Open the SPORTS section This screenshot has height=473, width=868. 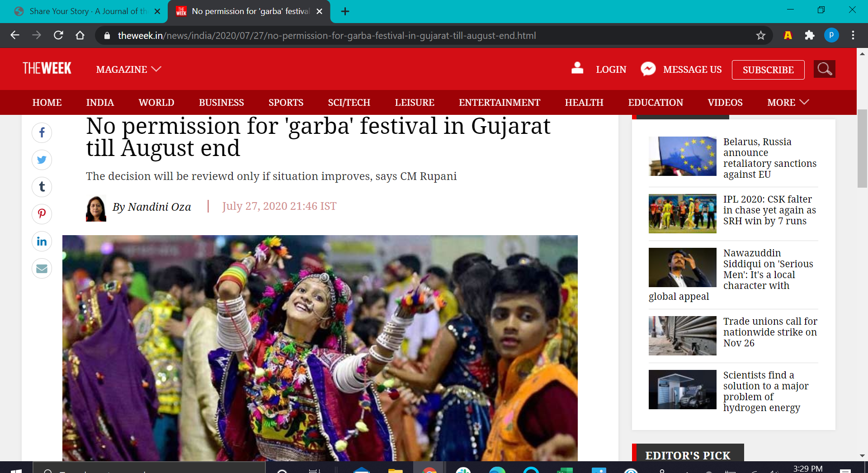click(286, 103)
